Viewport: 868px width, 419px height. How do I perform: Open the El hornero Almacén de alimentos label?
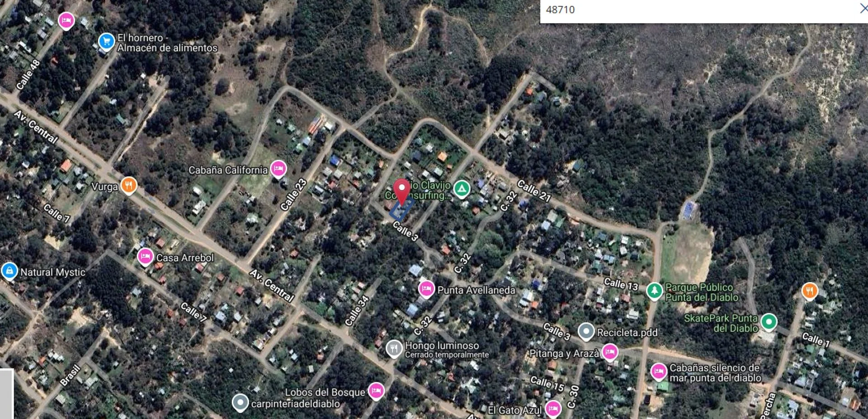167,43
